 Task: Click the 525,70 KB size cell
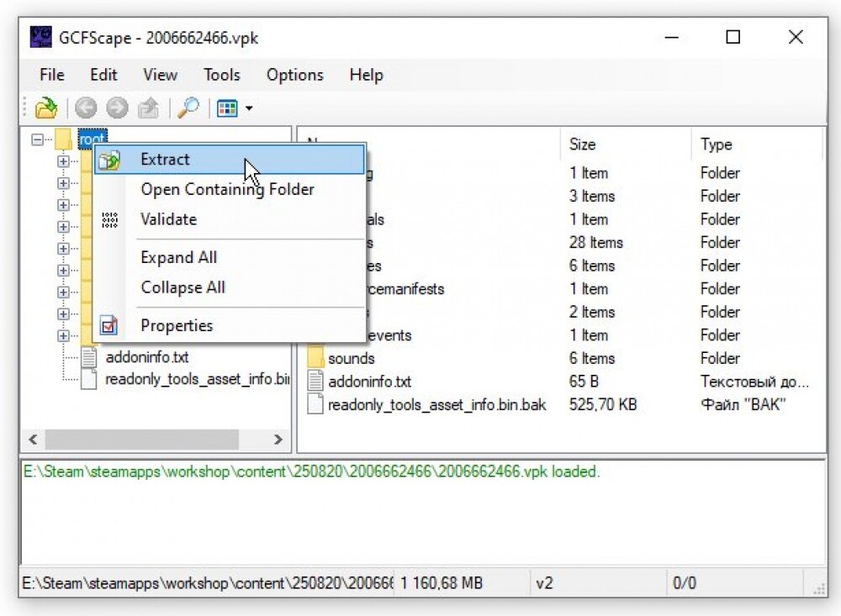(x=603, y=404)
